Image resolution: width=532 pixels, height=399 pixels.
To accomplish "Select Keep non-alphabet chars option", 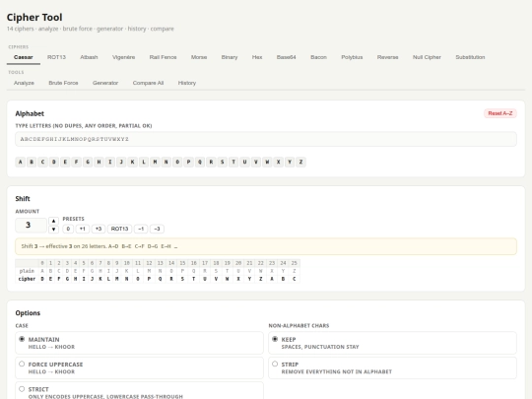I will tap(392, 343).
